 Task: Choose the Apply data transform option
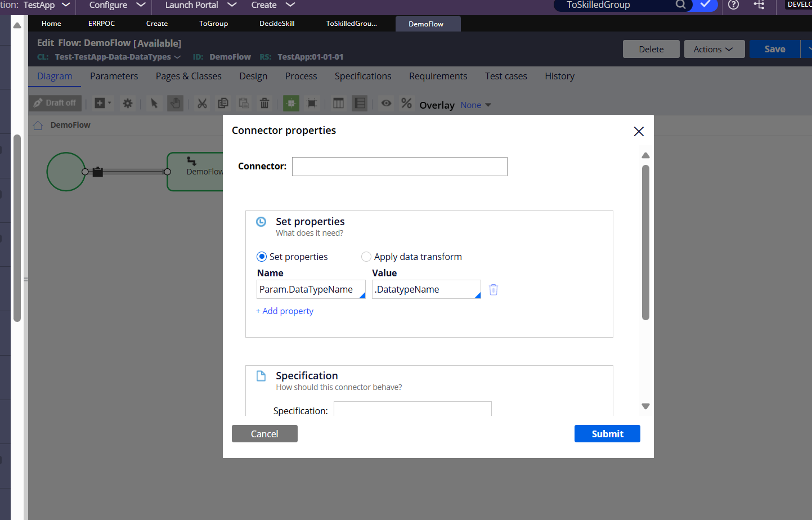366,256
